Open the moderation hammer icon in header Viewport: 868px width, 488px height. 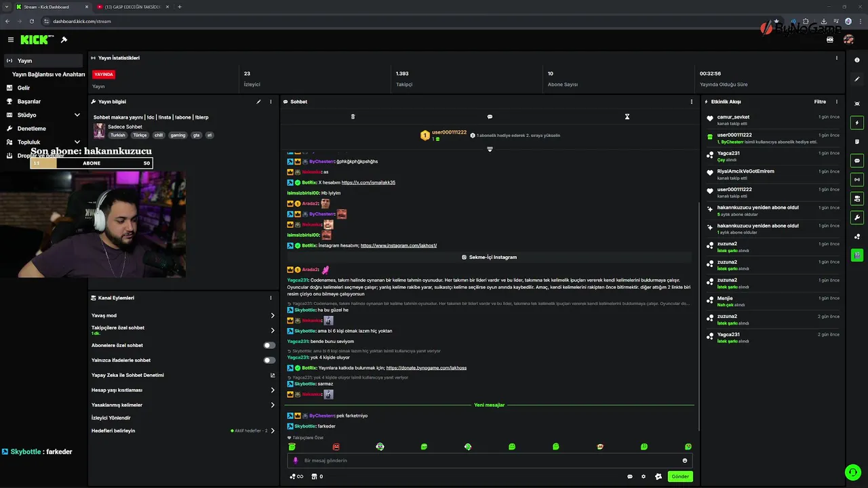[x=64, y=40]
